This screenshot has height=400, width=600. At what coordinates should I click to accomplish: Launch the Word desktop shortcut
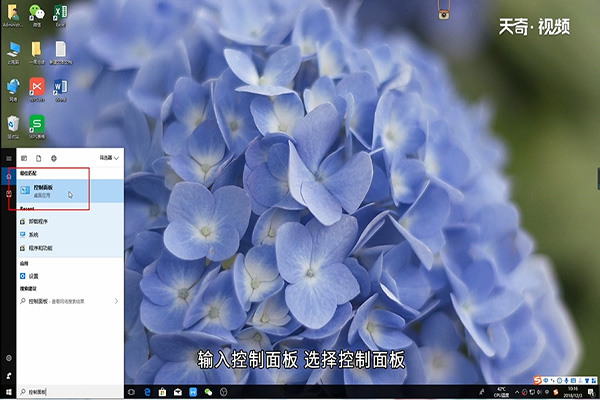point(60,90)
